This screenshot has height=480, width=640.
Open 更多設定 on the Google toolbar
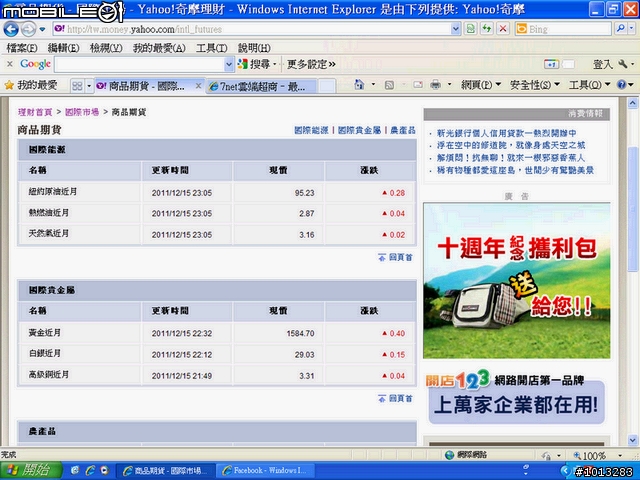pos(311,64)
